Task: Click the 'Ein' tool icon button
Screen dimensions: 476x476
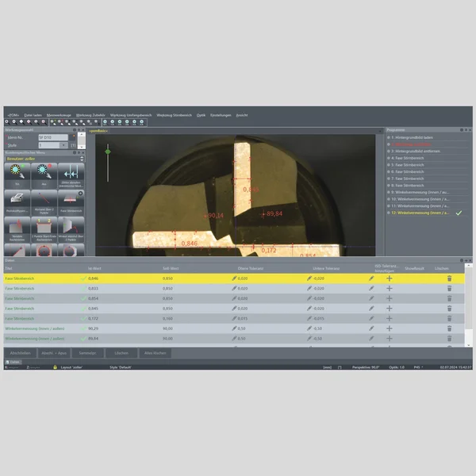Action: [17, 173]
